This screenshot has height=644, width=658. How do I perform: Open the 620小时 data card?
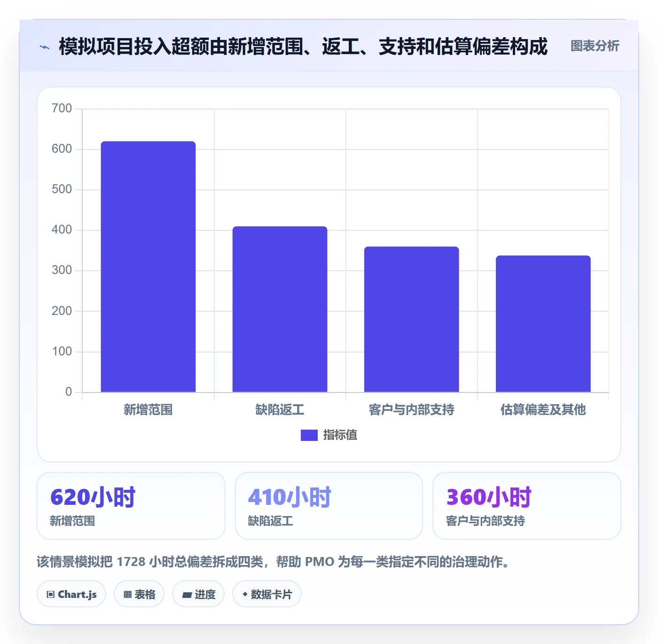coord(131,506)
